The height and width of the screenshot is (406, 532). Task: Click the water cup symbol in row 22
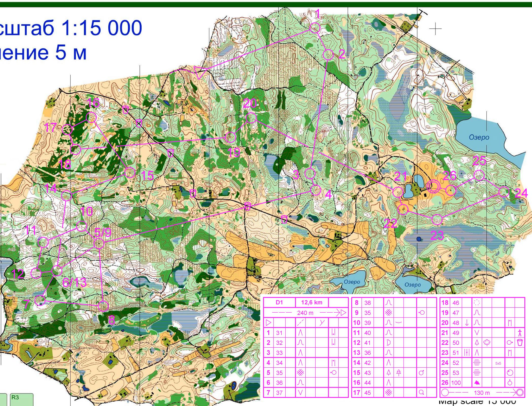click(520, 343)
